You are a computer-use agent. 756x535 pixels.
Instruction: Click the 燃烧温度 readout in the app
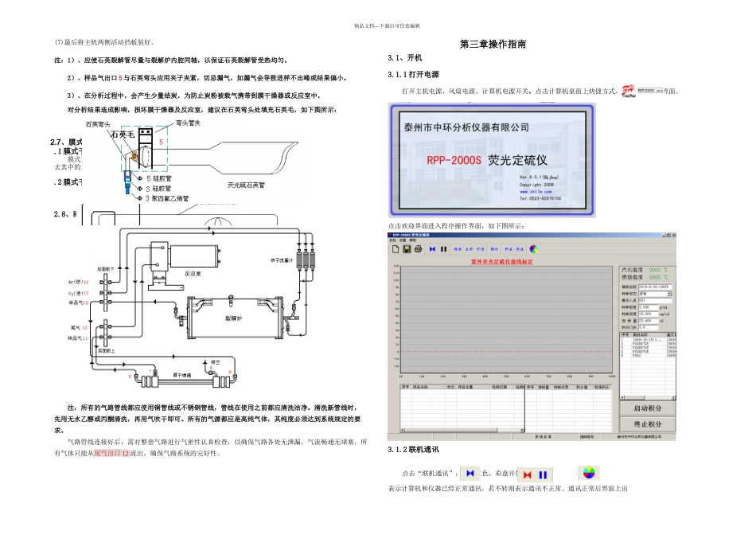[x=645, y=277]
